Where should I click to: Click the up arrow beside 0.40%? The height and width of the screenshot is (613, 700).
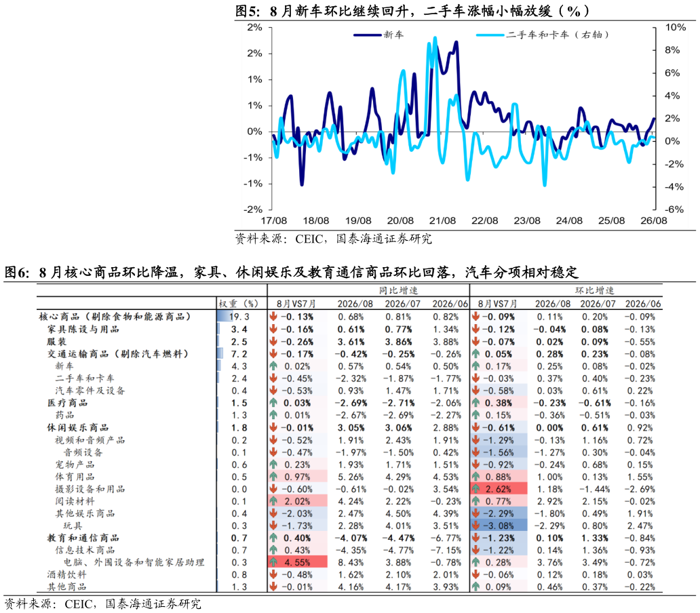click(x=273, y=538)
